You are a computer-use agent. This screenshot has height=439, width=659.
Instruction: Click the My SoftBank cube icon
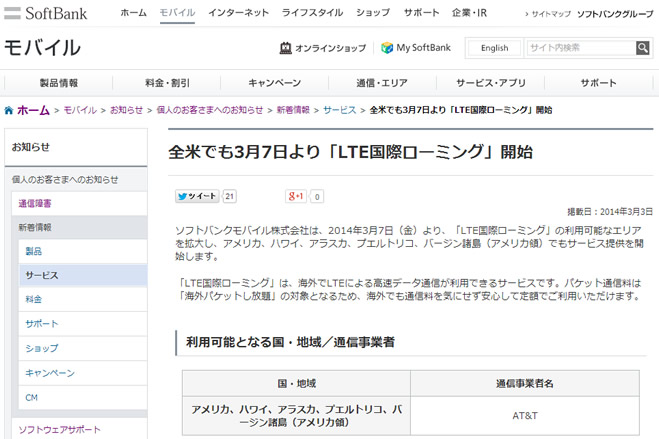[387, 48]
